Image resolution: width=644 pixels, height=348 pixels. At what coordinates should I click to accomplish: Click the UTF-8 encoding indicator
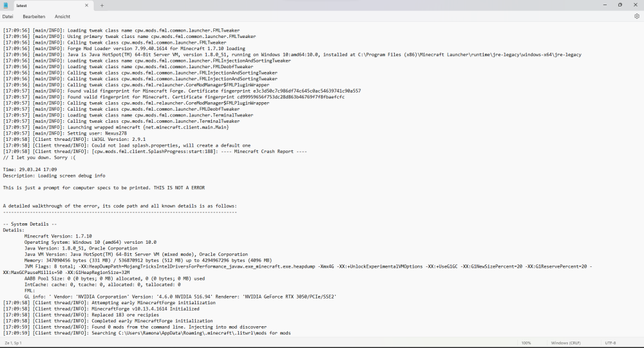tap(611, 343)
